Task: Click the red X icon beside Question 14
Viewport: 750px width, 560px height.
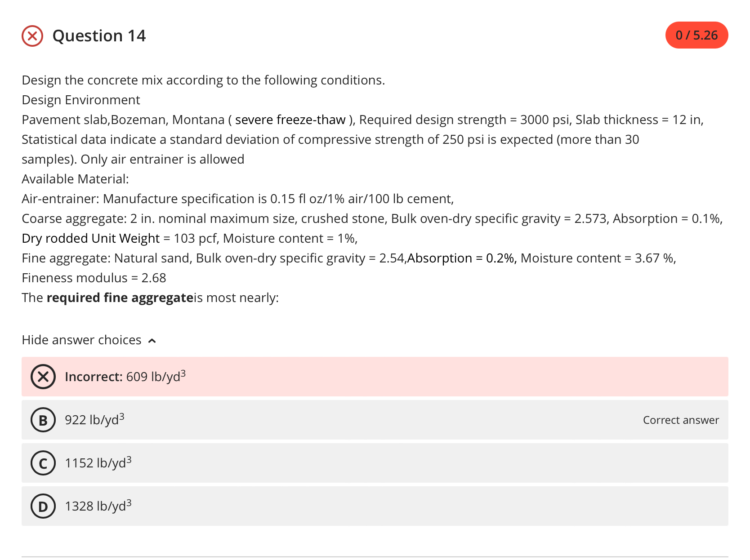Action: pos(33,36)
